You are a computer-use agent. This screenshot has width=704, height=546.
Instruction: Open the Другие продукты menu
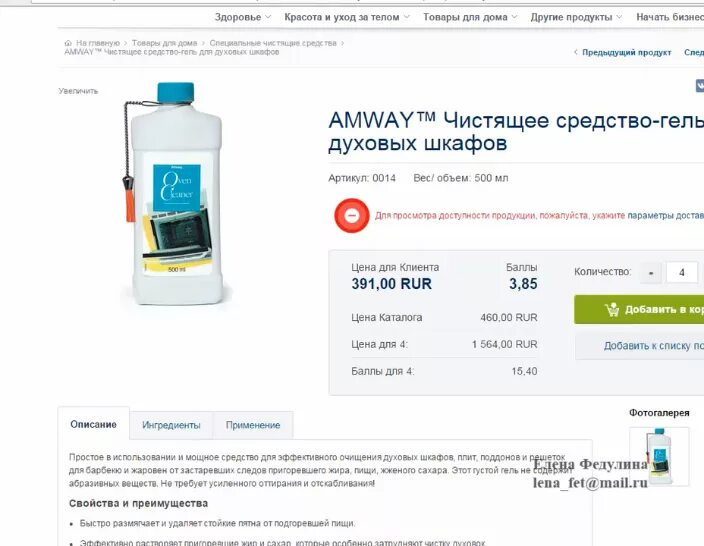576,17
